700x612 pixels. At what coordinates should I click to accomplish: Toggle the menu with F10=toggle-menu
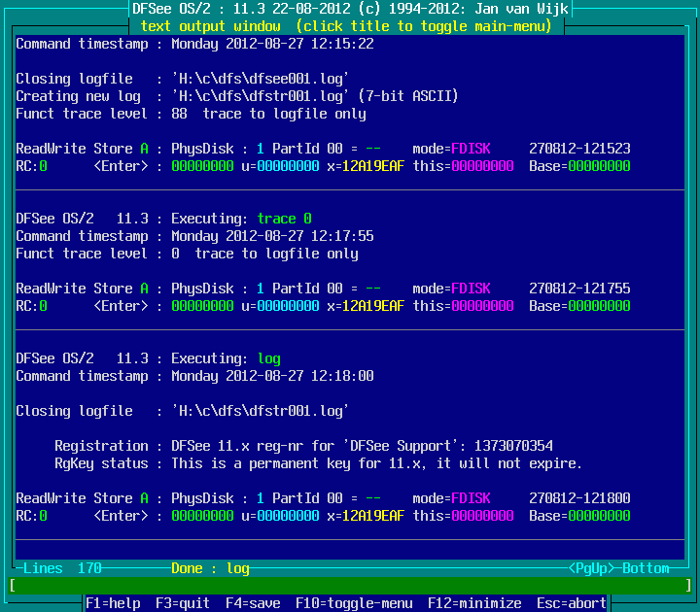[x=354, y=603]
